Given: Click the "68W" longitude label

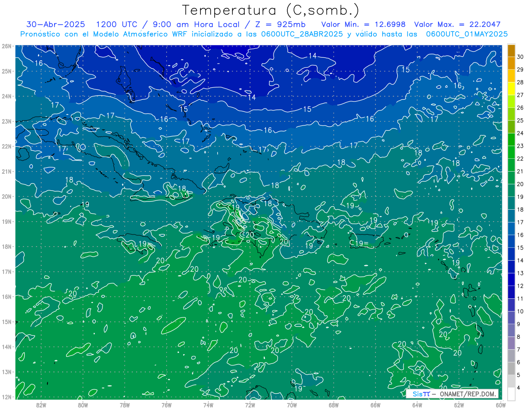Looking at the screenshot, I should point(334,405).
